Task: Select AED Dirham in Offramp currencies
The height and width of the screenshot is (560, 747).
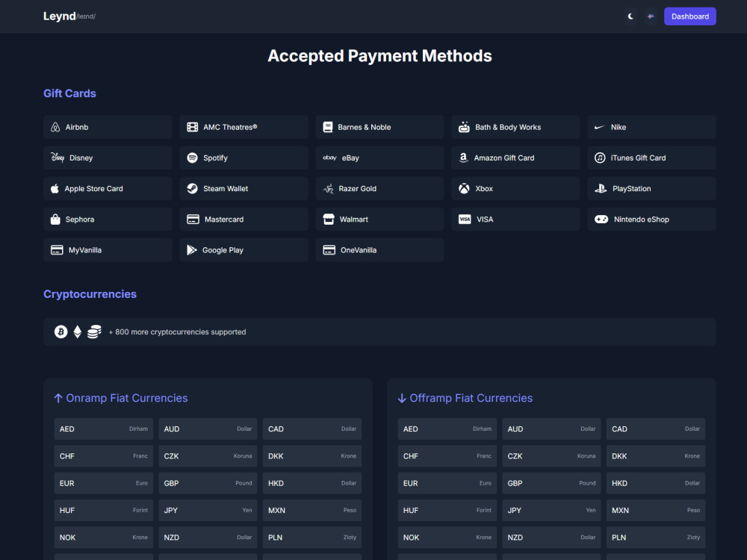Action: [x=447, y=429]
